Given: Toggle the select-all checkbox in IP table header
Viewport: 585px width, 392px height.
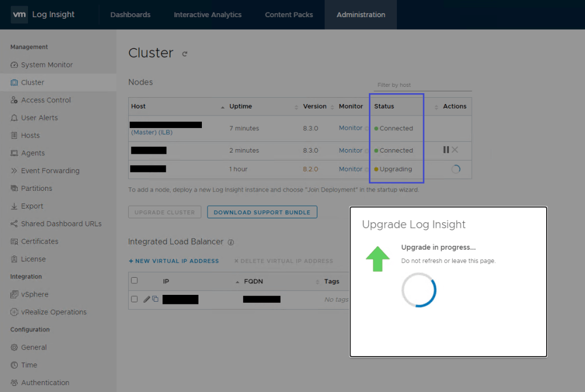Looking at the screenshot, I should point(134,281).
